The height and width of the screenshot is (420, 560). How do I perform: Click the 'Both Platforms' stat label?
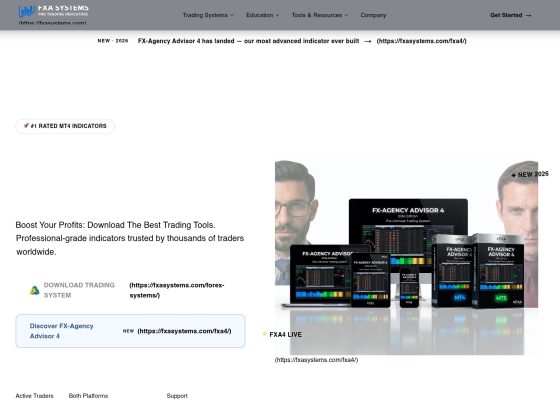(88, 396)
